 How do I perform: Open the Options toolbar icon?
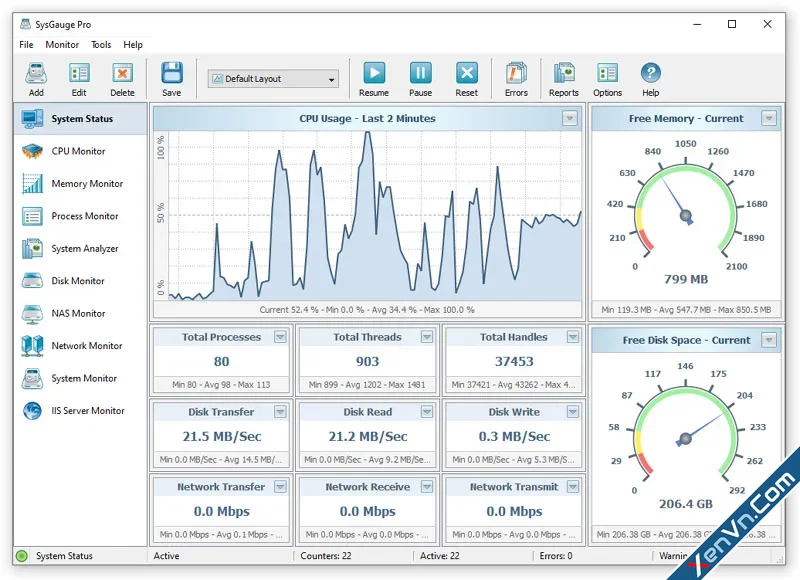click(607, 73)
